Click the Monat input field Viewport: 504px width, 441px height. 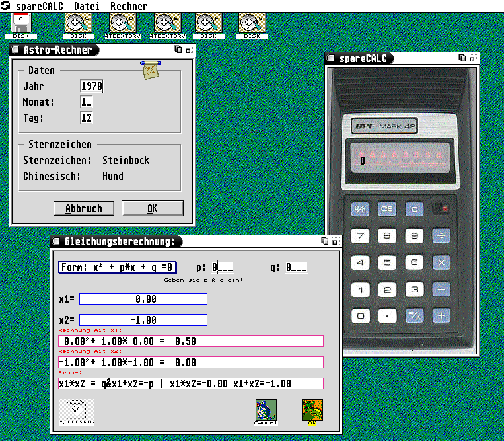pos(87,102)
